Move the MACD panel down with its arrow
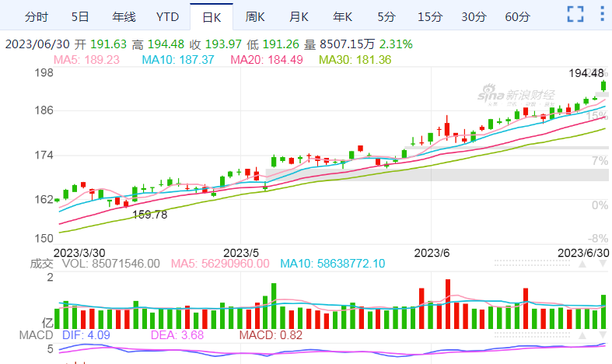The height and width of the screenshot is (364, 612). tap(603, 335)
